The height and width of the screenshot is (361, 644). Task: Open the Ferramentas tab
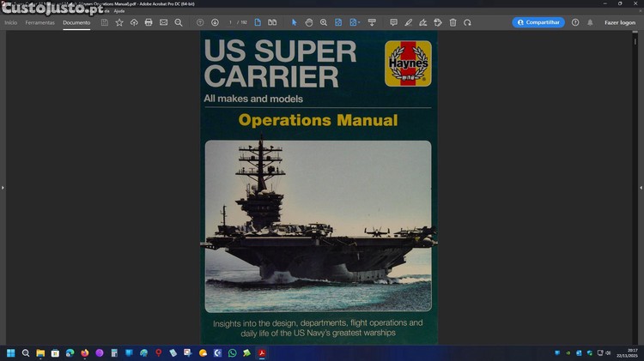(39, 22)
